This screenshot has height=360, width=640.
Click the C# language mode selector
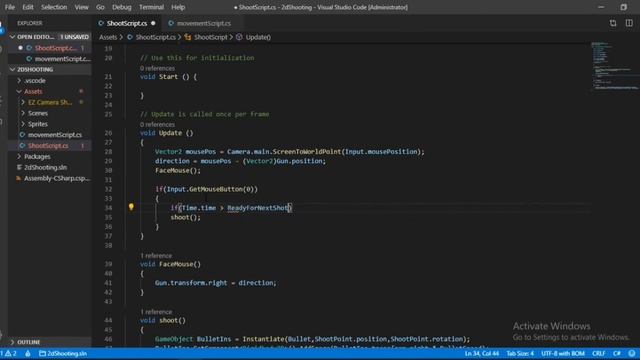(617, 353)
